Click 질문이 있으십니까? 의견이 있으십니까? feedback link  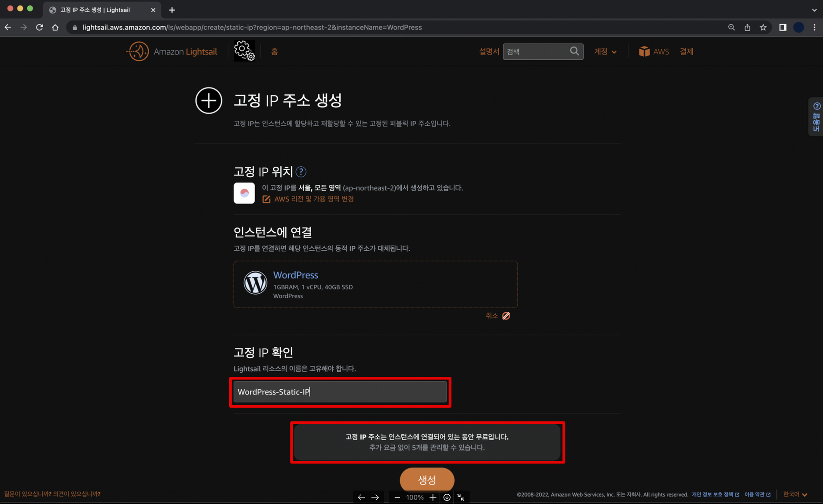pyautogui.click(x=52, y=494)
